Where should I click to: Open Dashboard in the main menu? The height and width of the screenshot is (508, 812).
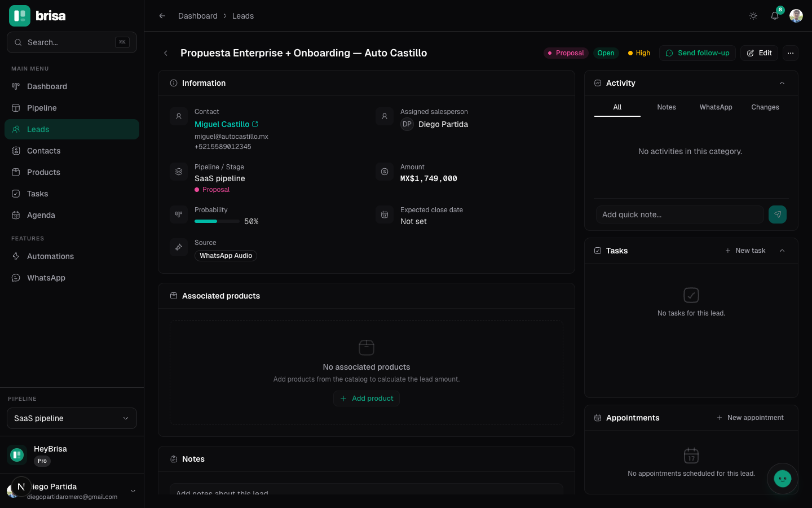coord(72,86)
